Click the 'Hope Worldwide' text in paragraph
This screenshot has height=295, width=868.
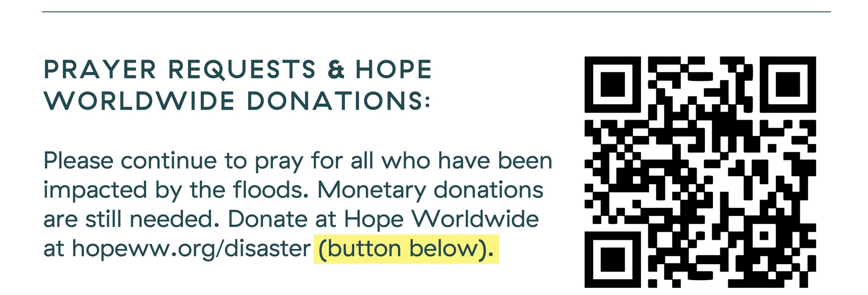(x=441, y=220)
